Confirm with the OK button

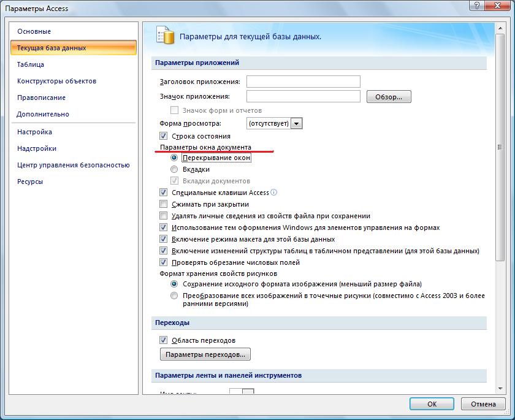click(432, 404)
